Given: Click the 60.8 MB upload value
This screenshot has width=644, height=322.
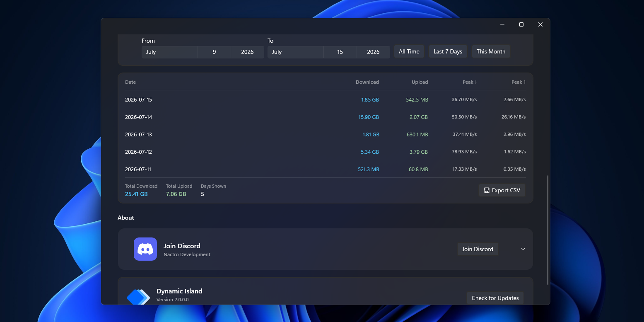Looking at the screenshot, I should tap(418, 169).
